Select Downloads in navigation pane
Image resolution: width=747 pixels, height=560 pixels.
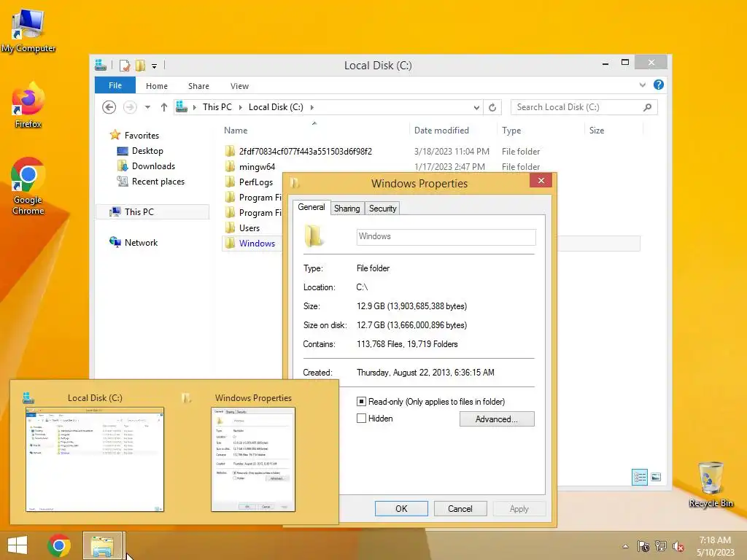click(x=146, y=166)
